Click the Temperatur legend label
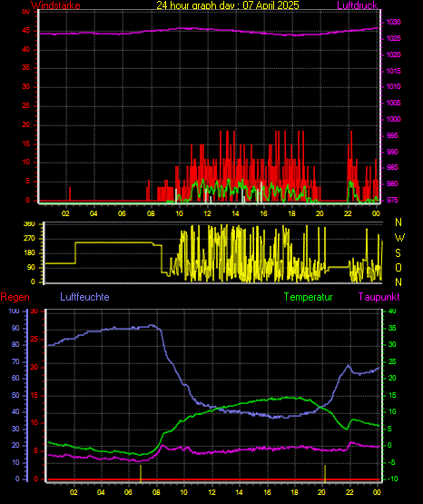Screen dimensions: 423x504 [308, 297]
